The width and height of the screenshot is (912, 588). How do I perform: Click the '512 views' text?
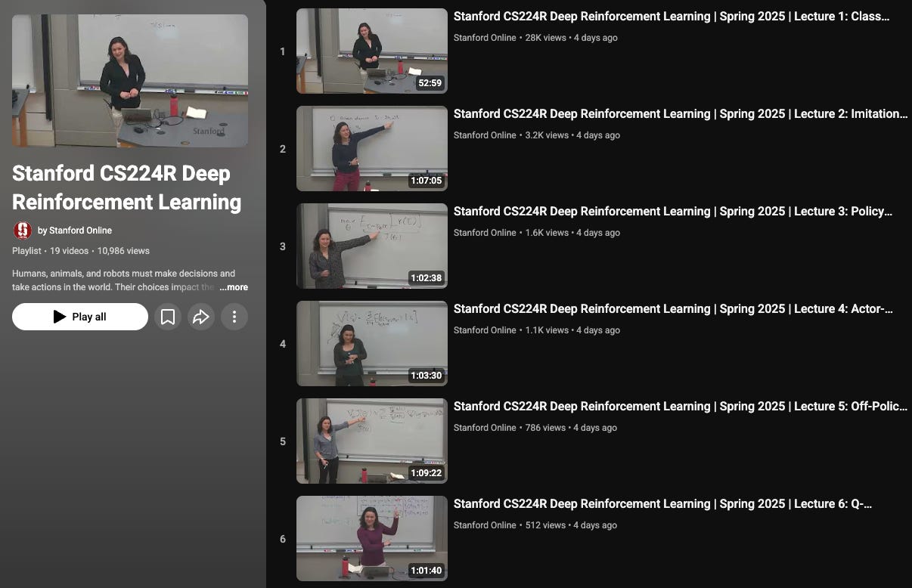point(545,525)
